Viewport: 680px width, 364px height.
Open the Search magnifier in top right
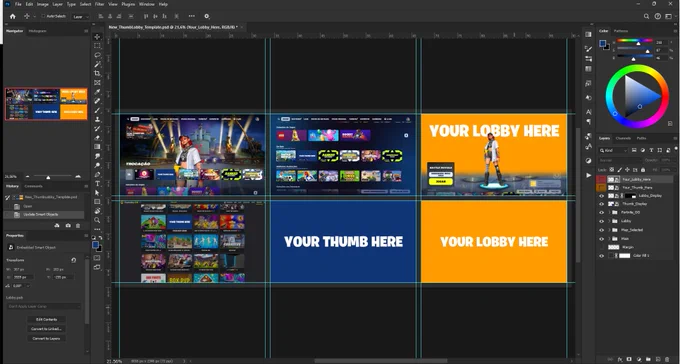point(646,16)
